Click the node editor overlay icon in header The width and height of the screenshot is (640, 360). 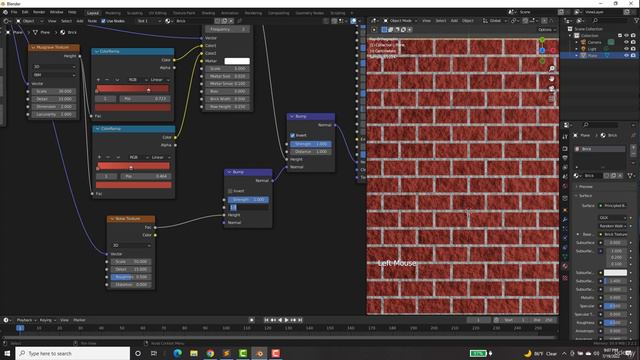pyautogui.click(x=353, y=21)
